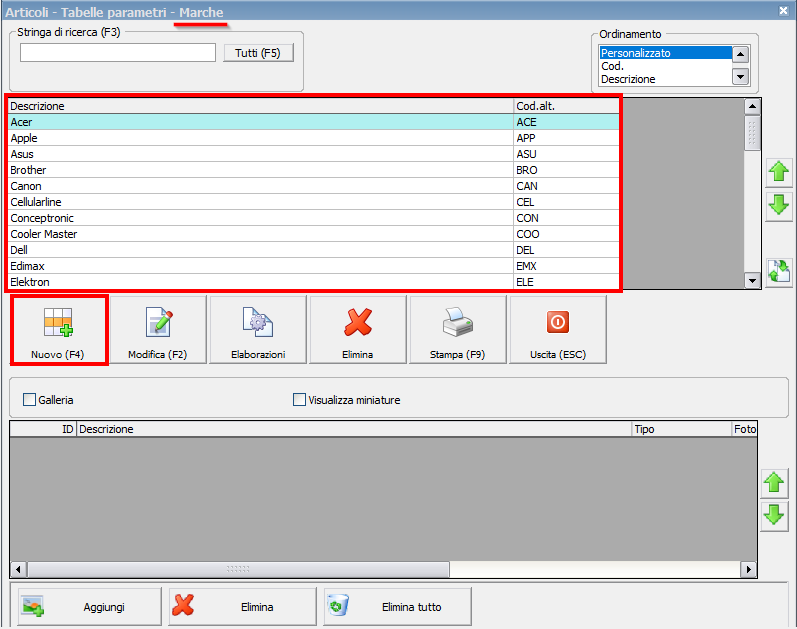Close the Marche window

coord(783,11)
